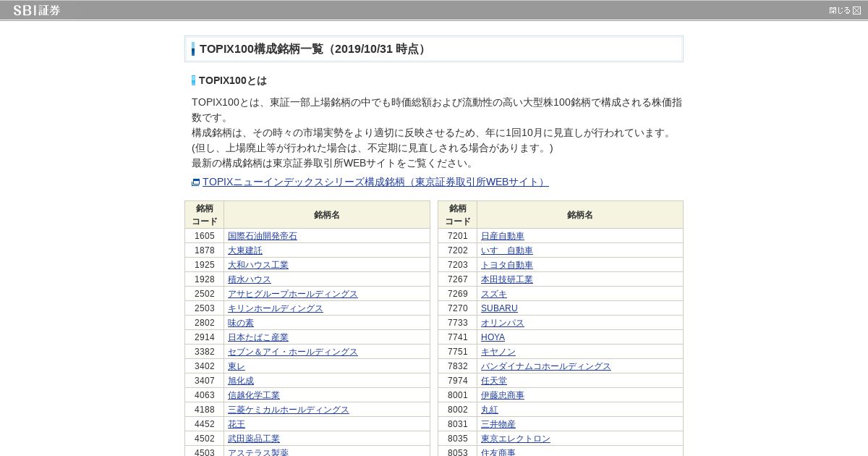The height and width of the screenshot is (456, 868).
Task: Open 東京エレクトロン link
Action: click(x=516, y=439)
